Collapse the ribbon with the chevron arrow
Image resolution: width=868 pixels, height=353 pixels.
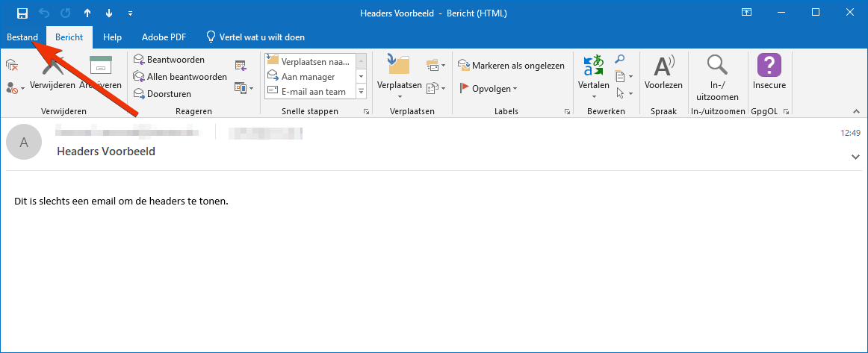point(856,111)
